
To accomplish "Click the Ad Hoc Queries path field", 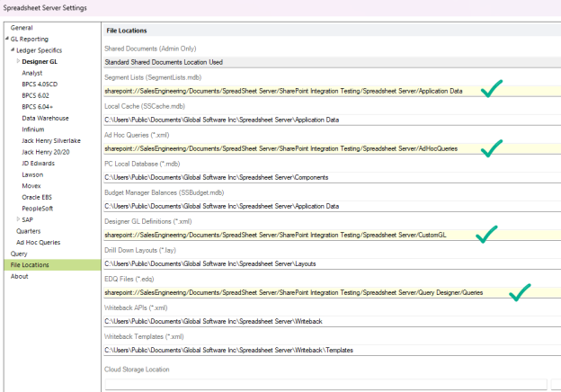I will [297, 147].
